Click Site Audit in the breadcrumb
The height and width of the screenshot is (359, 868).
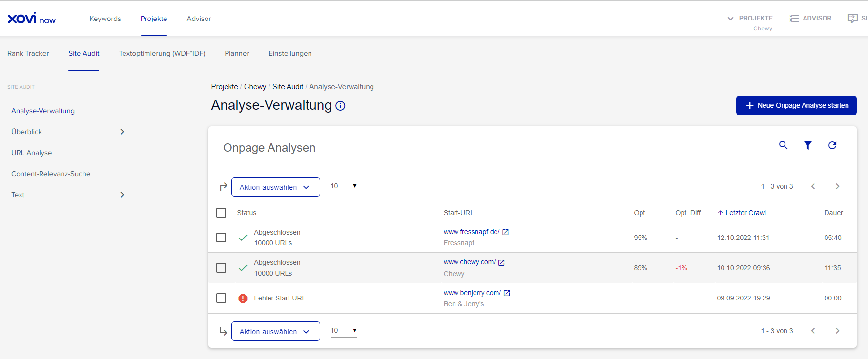coord(288,87)
